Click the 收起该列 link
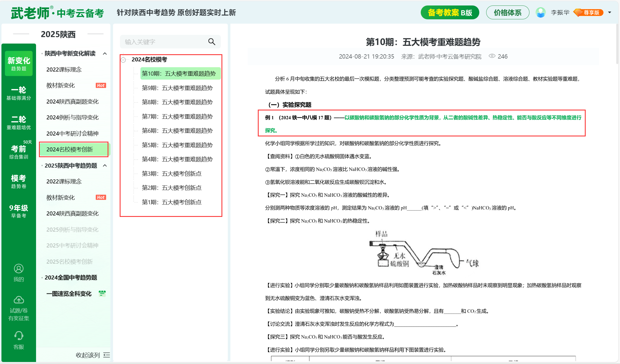 click(x=88, y=355)
